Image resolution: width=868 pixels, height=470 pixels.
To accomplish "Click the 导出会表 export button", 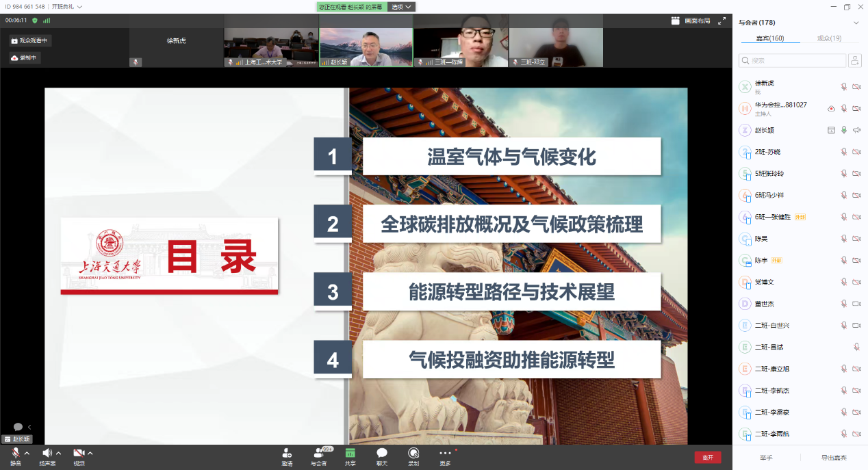I will [834, 458].
